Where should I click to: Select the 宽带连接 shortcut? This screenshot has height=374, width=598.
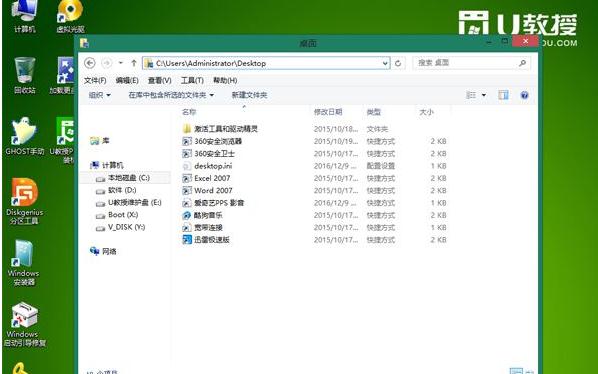pyautogui.click(x=202, y=228)
